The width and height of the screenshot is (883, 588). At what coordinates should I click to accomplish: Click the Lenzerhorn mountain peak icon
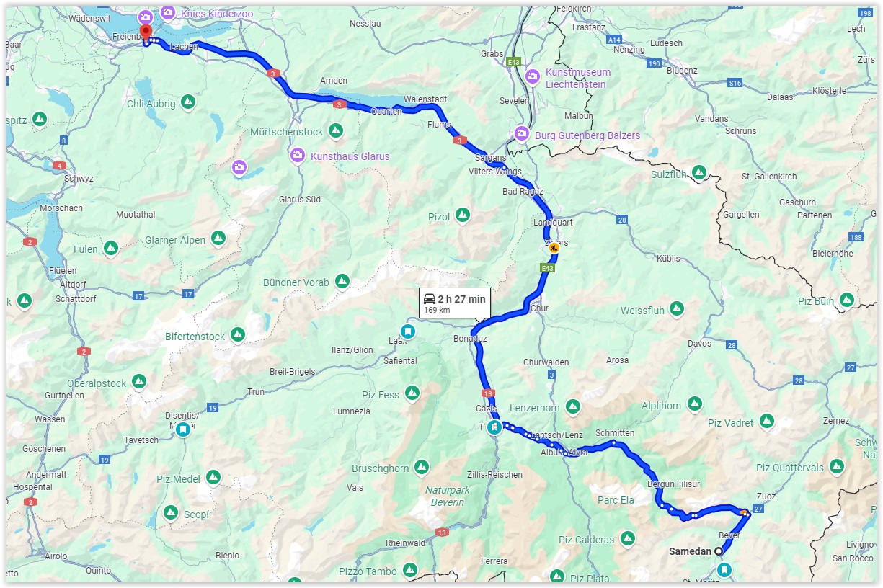click(572, 406)
